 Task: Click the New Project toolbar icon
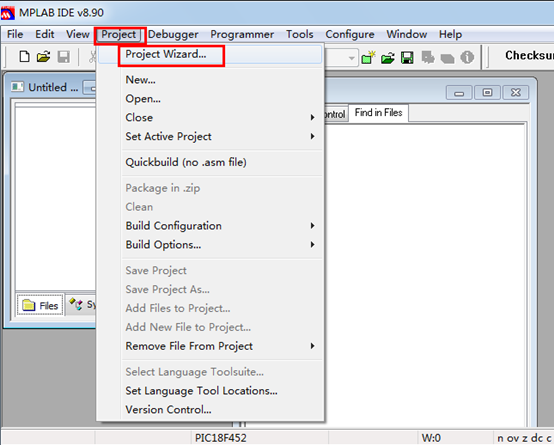(368, 57)
